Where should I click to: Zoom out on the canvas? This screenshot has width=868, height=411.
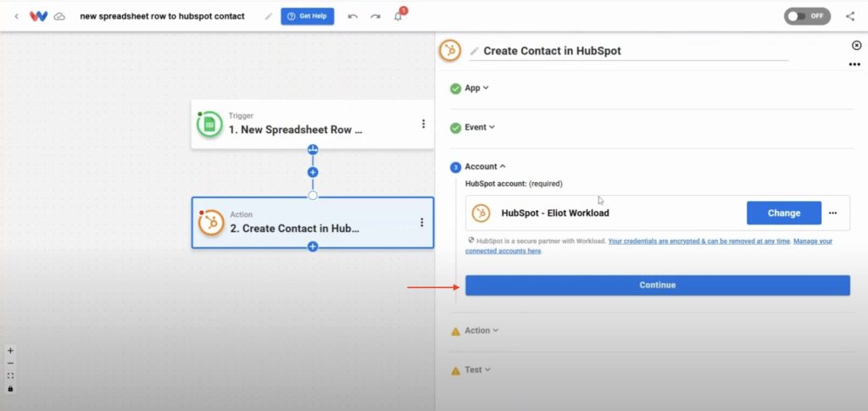pos(10,364)
